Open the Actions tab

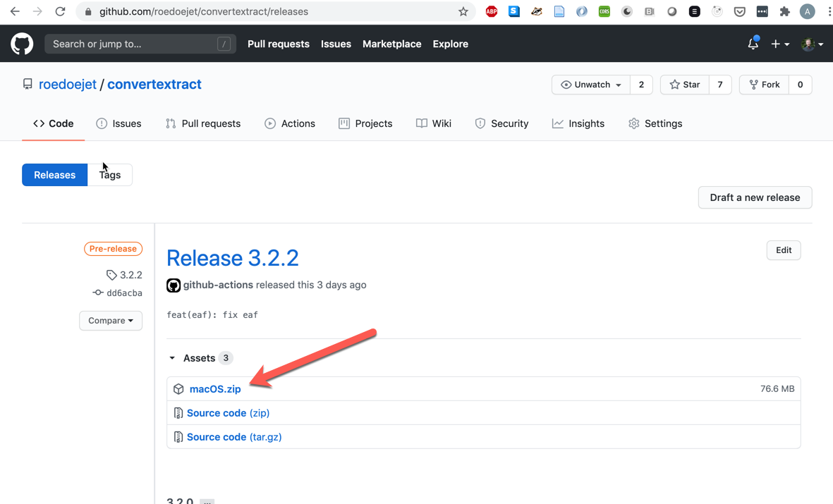coord(289,123)
